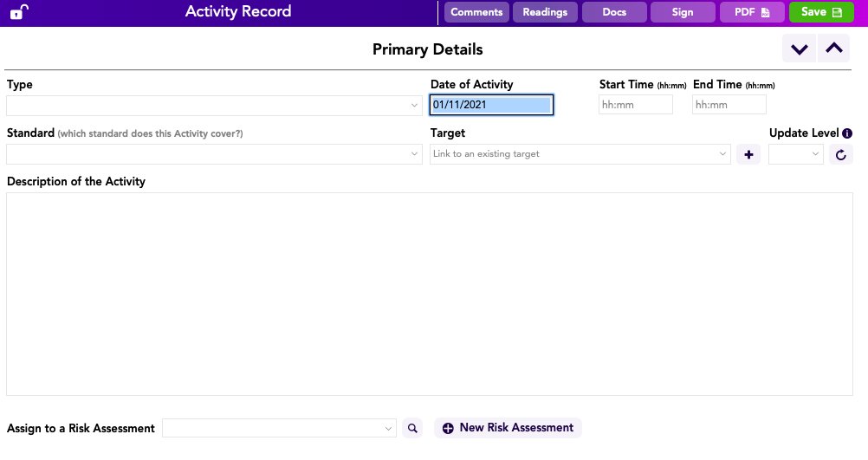Screen dimensions: 868x460
Task: Open the Sign section
Action: click(683, 12)
